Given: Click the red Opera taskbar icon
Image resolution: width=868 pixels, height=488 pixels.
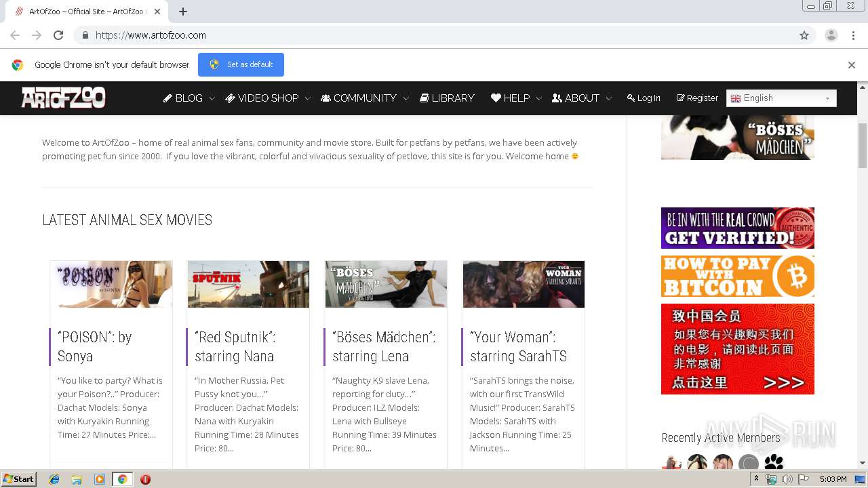Looking at the screenshot, I should point(145,479).
